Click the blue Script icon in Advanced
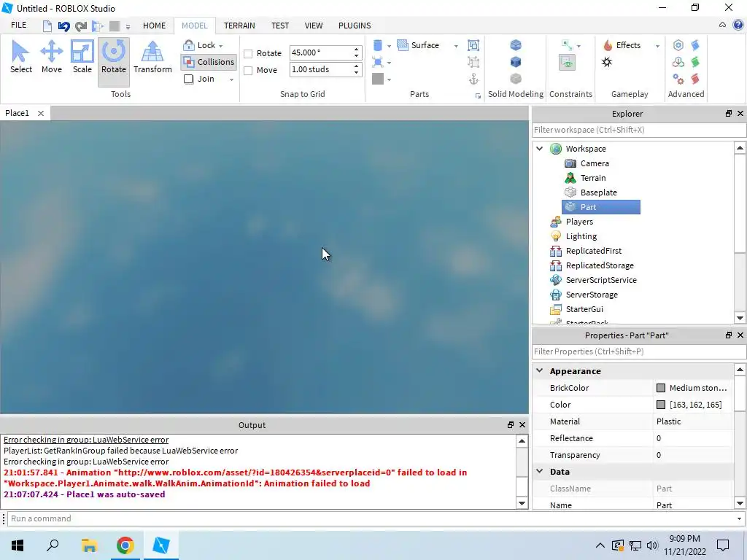 tap(695, 45)
